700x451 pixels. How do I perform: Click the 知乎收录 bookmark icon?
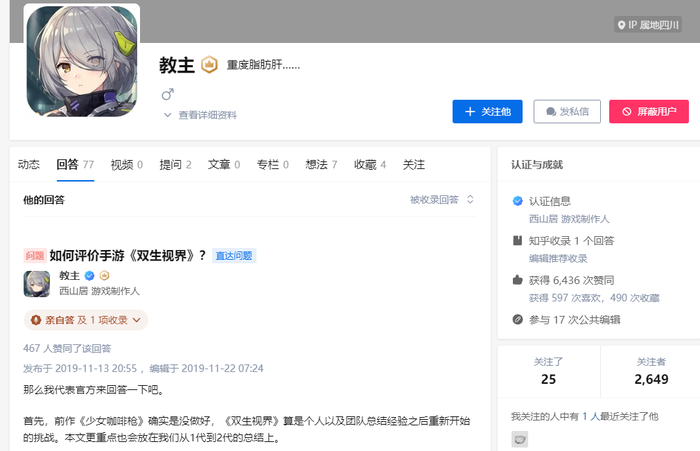click(517, 241)
